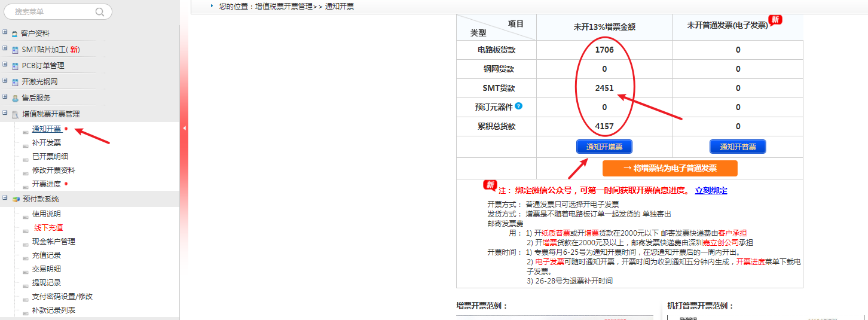Viewport: 868px width, 320px height.
Task: Expand the SMT贴片加工 menu section
Action: pos(5,49)
